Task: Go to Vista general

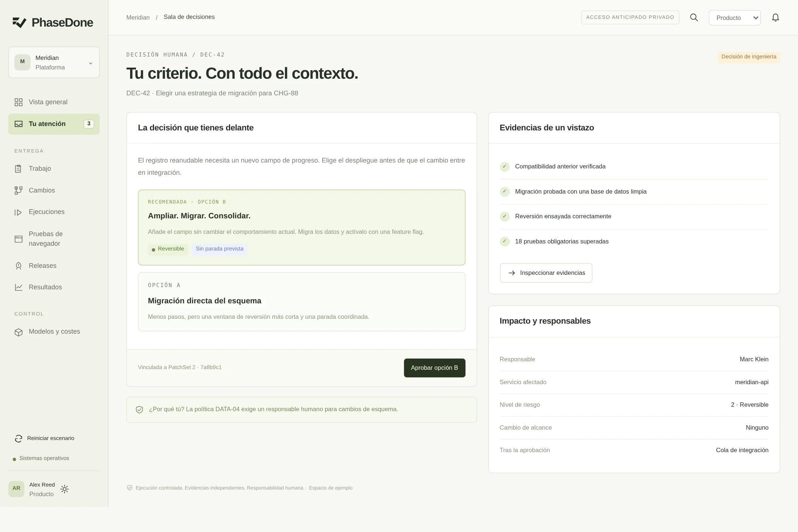Action: point(54,102)
